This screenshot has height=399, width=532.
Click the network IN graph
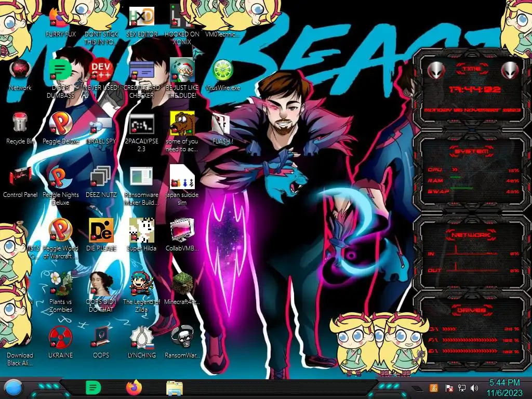pyautogui.click(x=473, y=250)
